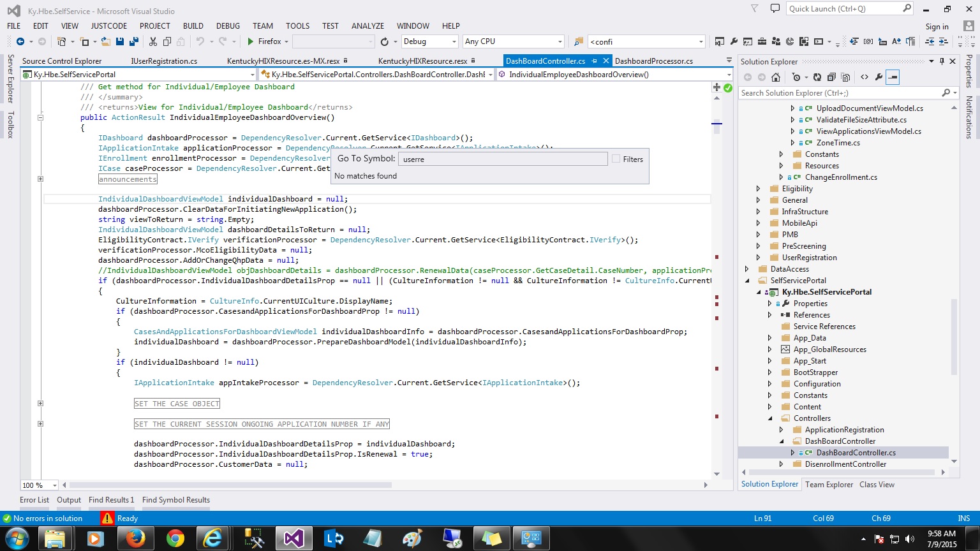Screen dimensions: 980x551
Task: Click the Solution Explorer Properties wrench icon
Action: click(x=879, y=77)
